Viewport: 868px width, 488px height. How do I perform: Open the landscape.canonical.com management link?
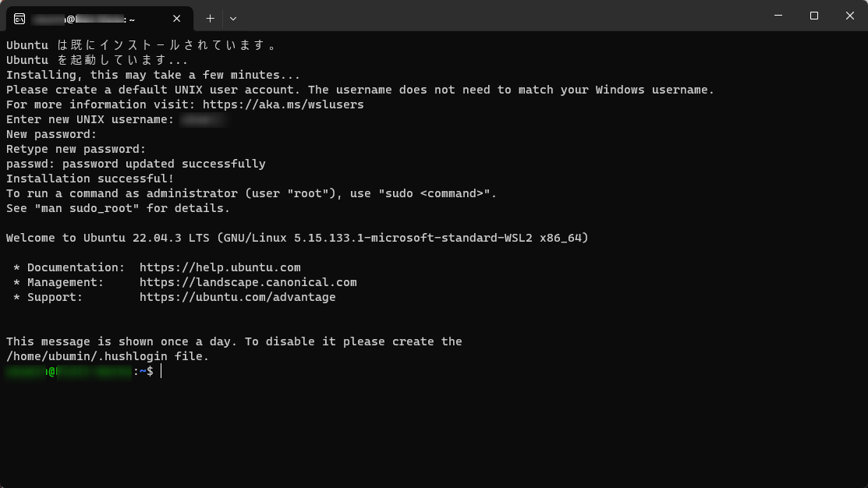(248, 282)
